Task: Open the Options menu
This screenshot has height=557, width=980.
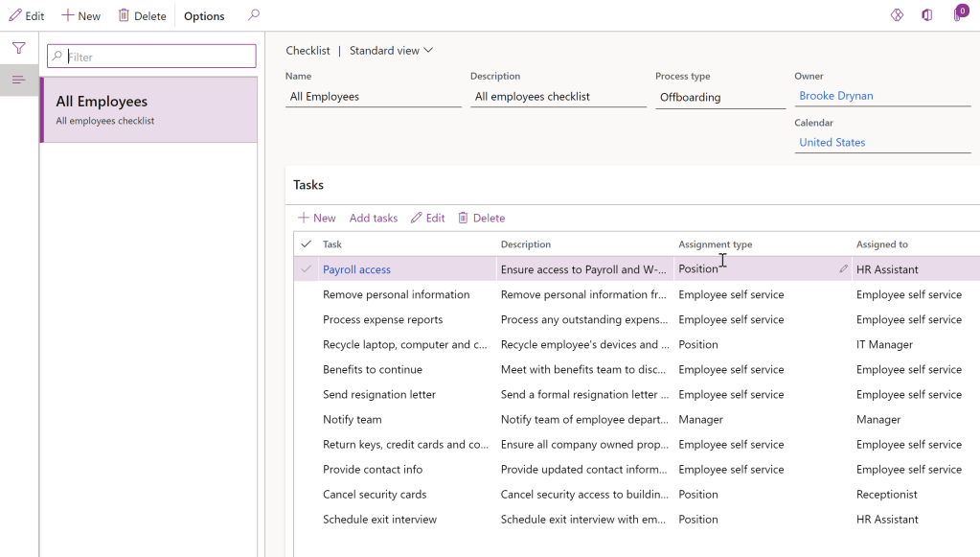Action: [x=204, y=15]
